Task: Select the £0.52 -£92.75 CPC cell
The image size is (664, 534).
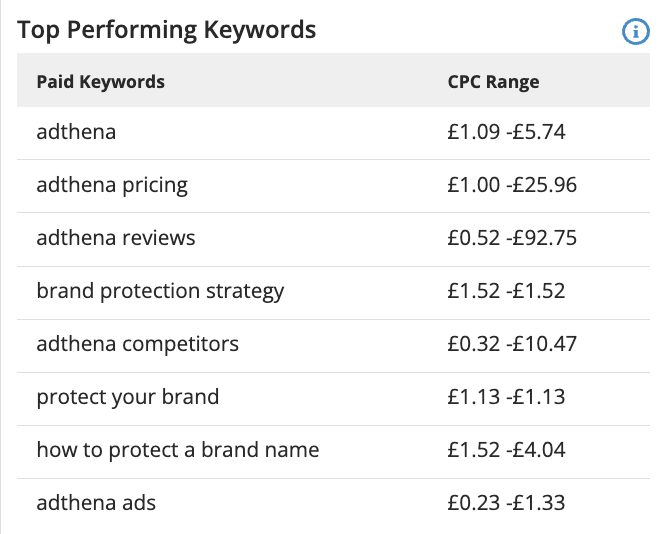Action: (x=512, y=238)
